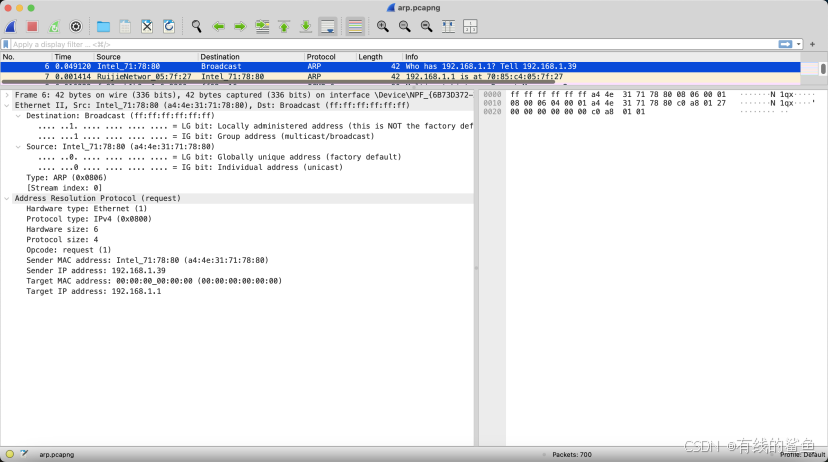828x462 pixels.
Task: Reset text to normal size
Action: 427,26
